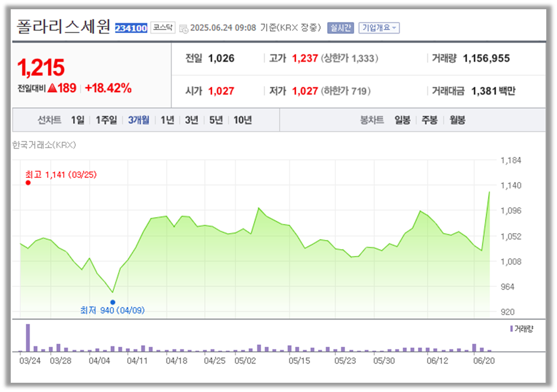This screenshot has width=557, height=392.
Task: Open the 기업개요 dropdown
Action: click(x=379, y=28)
